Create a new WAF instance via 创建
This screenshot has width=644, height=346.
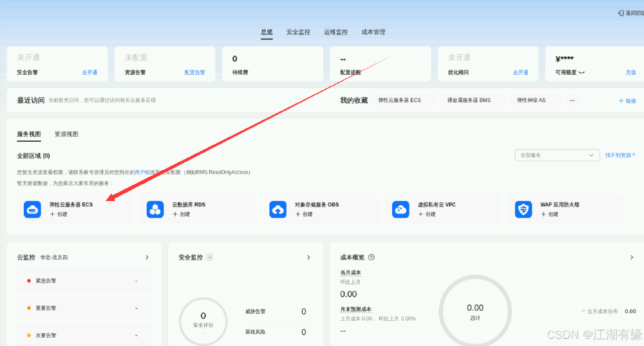pyautogui.click(x=549, y=214)
